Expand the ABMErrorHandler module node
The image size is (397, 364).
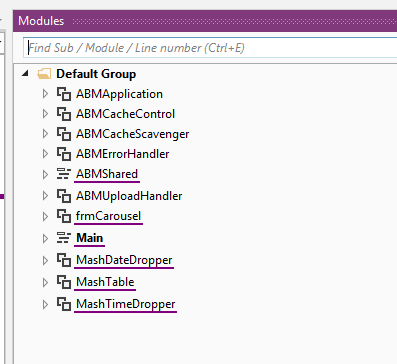(x=45, y=154)
